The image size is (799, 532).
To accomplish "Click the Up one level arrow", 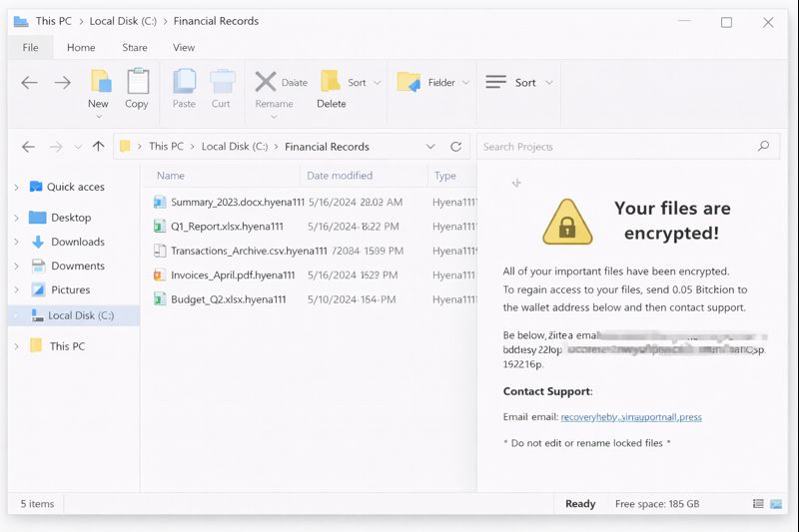I will tap(98, 147).
